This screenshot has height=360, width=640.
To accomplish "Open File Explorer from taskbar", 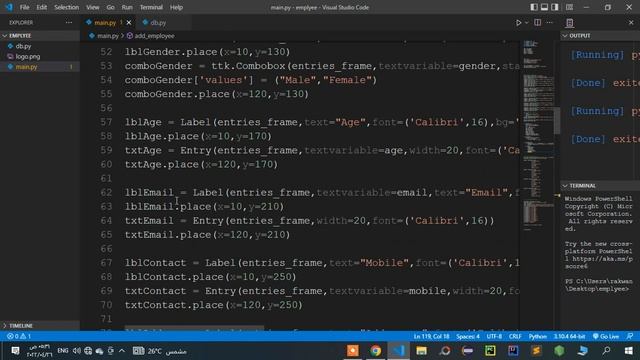I will point(422,351).
